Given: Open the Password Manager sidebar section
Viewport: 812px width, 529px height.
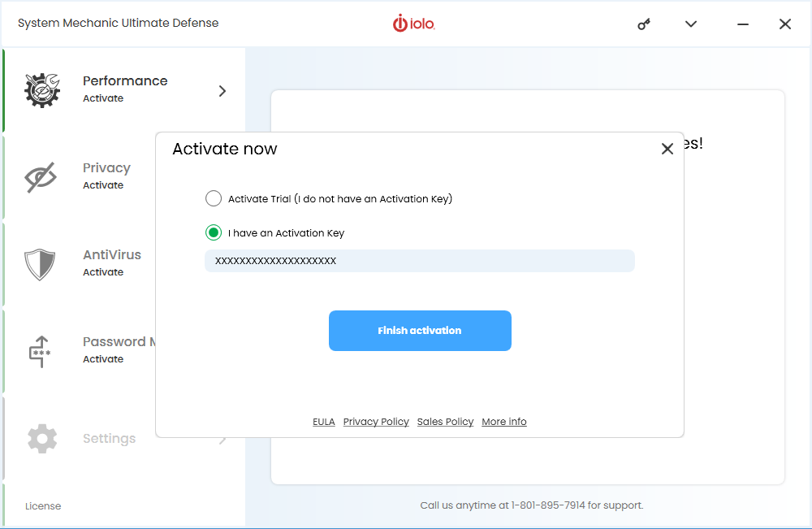Looking at the screenshot, I should click(80, 351).
